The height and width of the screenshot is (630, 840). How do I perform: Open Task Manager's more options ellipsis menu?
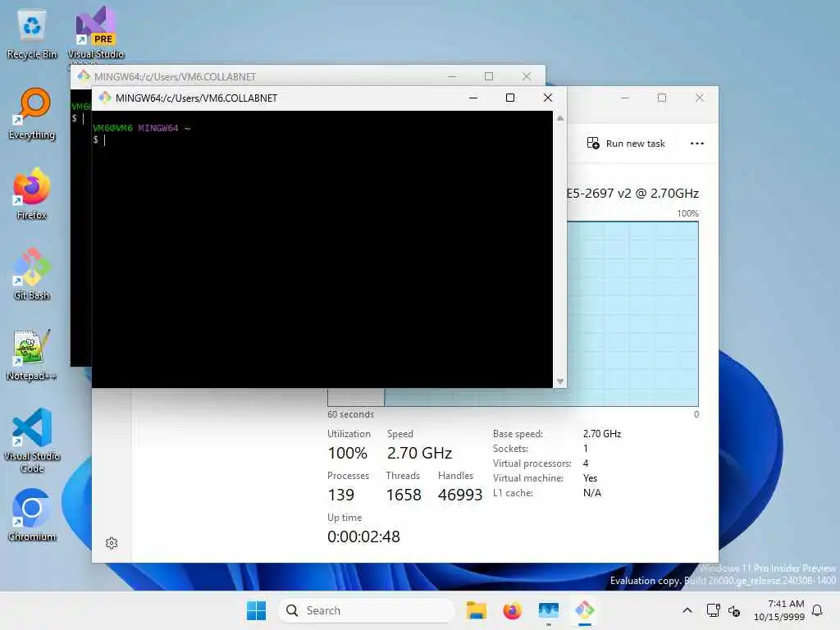[x=697, y=144]
